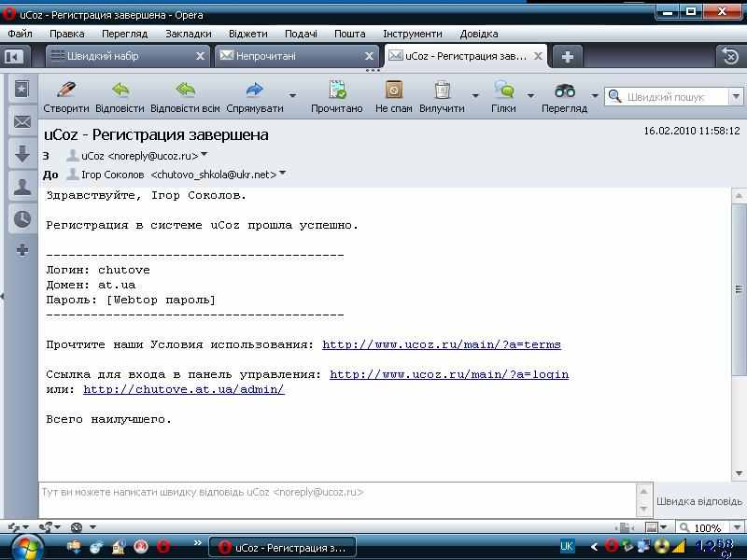The image size is (747, 560).
Task: Click the Windows Start orb
Action: click(x=28, y=548)
